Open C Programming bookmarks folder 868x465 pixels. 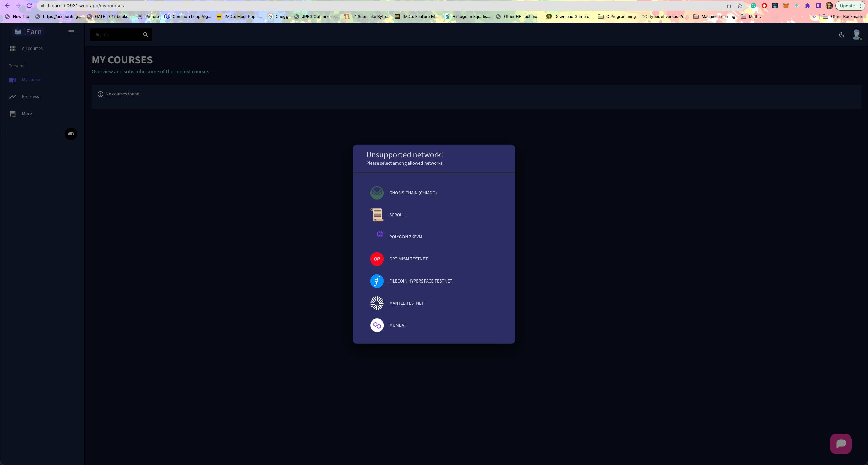pyautogui.click(x=617, y=16)
